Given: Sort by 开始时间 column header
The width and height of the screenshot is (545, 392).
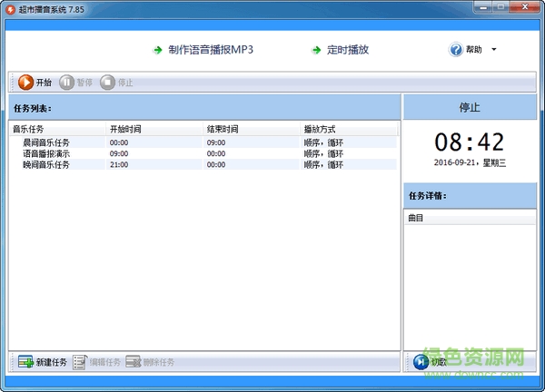Looking at the screenshot, I should tap(154, 129).
